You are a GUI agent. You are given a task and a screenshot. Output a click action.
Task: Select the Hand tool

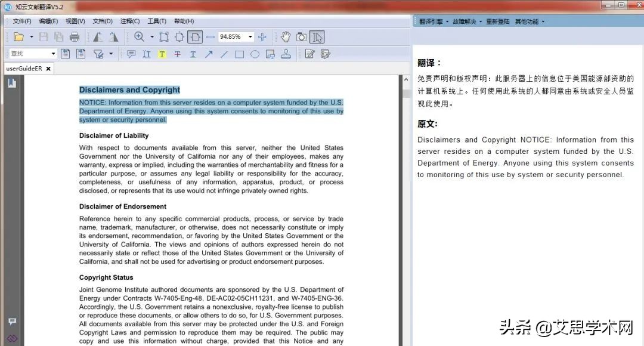(286, 36)
